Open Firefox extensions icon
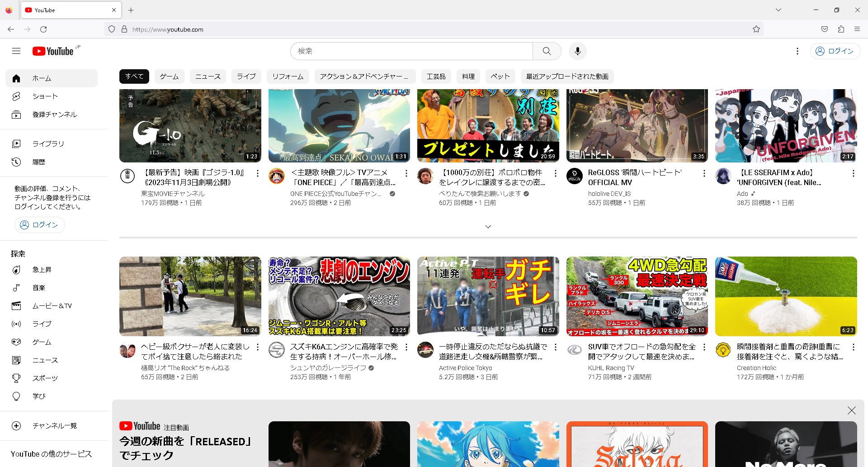 [841, 29]
